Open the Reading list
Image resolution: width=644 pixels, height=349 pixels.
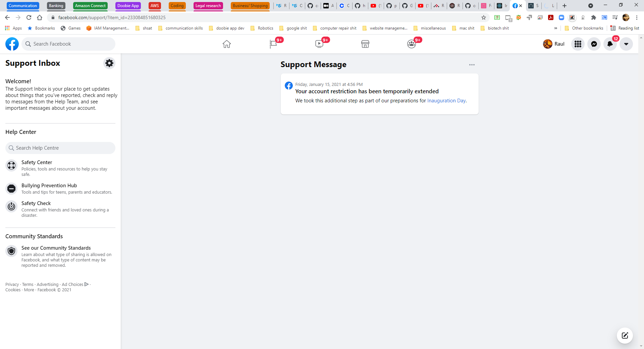coord(625,28)
